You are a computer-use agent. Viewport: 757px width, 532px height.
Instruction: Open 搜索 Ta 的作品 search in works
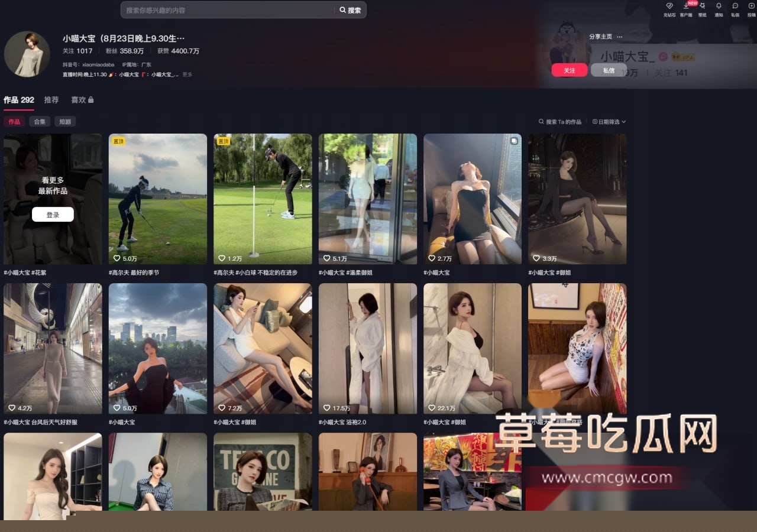click(560, 122)
